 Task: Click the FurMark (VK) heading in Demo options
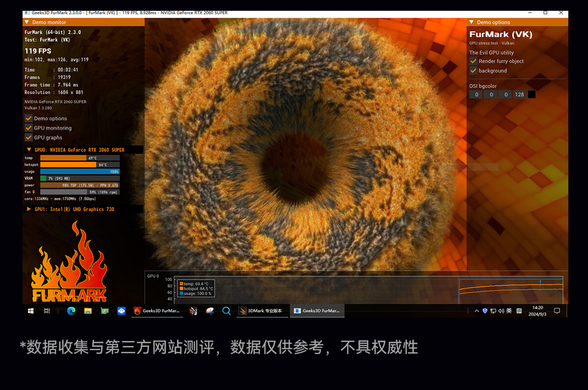(501, 34)
